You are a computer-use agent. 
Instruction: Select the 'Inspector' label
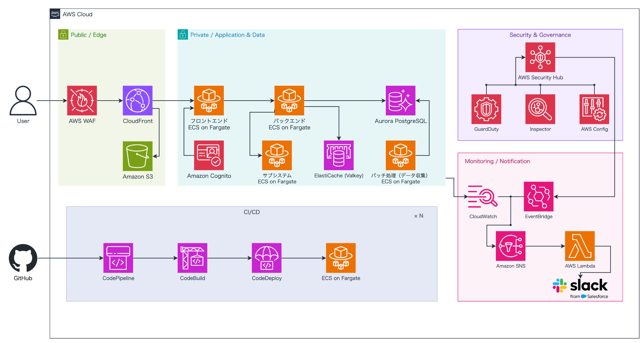coord(540,129)
